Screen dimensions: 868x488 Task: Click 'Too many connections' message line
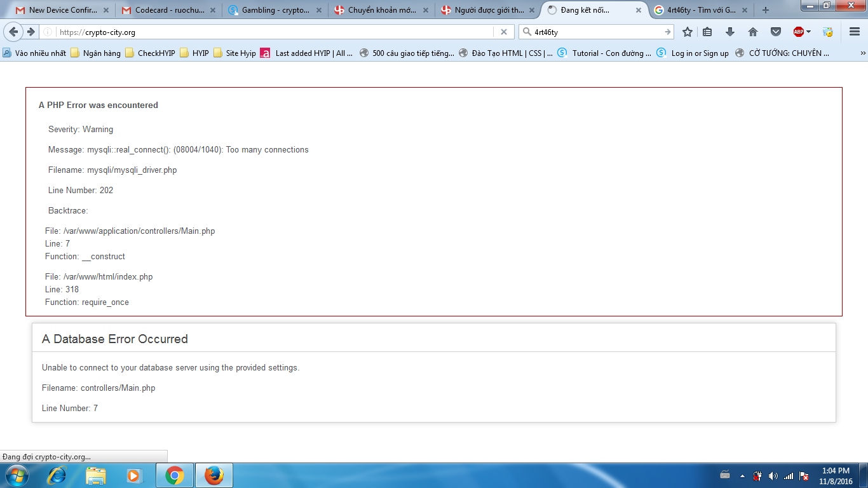[179, 149]
